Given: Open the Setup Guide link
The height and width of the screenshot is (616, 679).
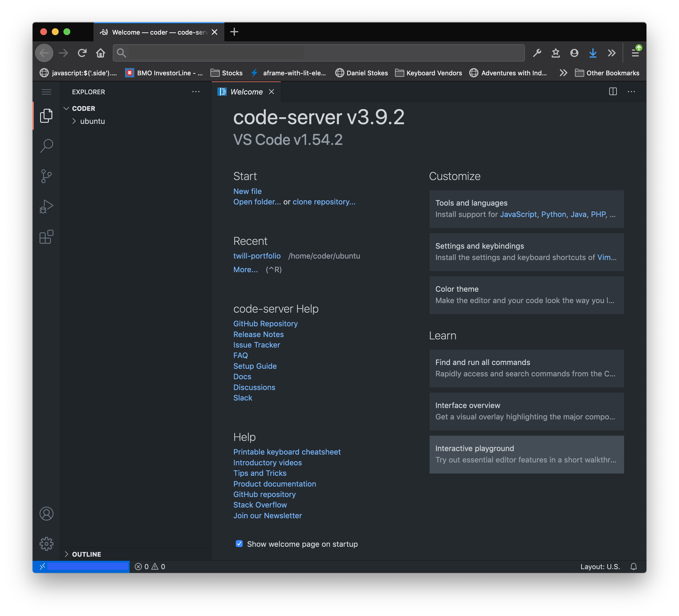Looking at the screenshot, I should coord(255,366).
